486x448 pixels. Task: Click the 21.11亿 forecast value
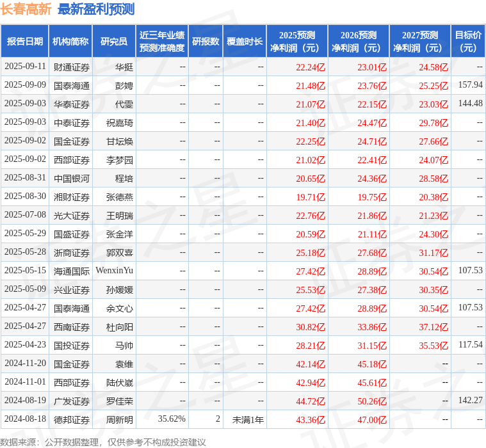point(372,234)
